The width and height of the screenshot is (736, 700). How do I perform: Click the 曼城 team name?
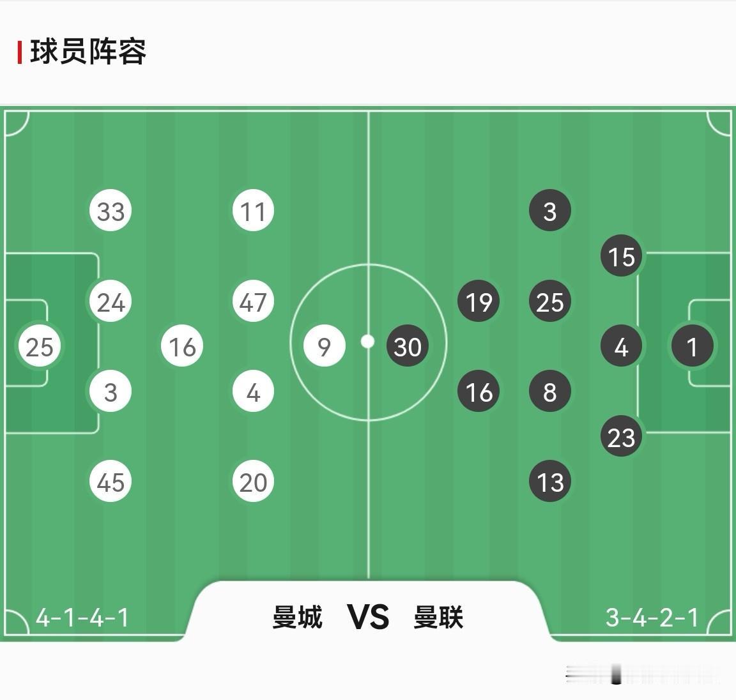(298, 617)
